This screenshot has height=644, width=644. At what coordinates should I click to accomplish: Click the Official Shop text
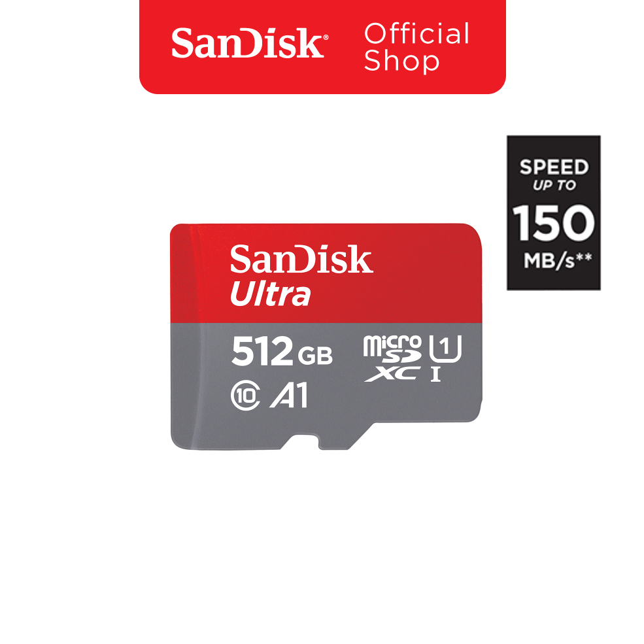416,47
